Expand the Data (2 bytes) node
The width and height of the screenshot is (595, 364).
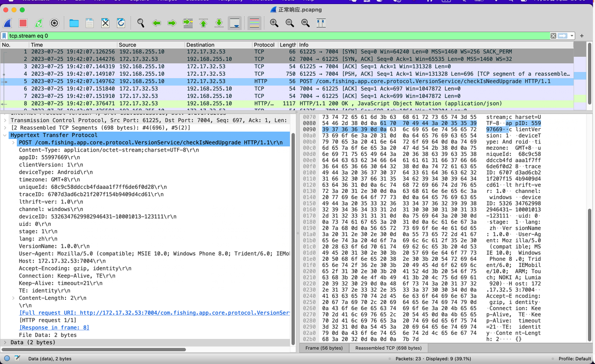tap(5, 343)
